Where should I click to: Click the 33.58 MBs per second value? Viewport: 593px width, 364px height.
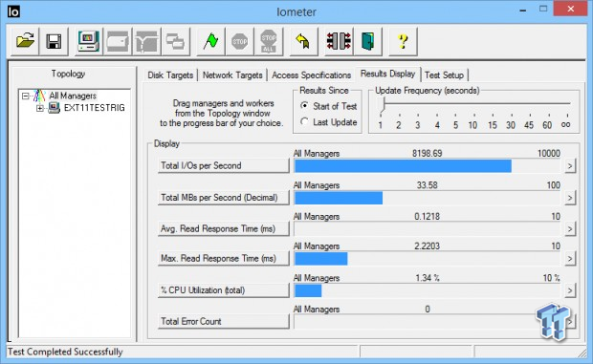click(x=427, y=185)
